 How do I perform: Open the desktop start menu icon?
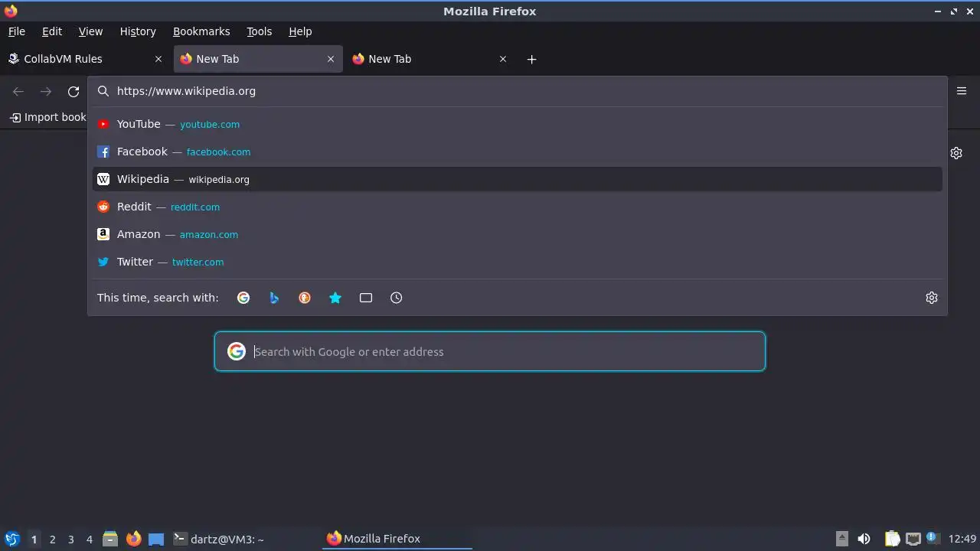11,539
